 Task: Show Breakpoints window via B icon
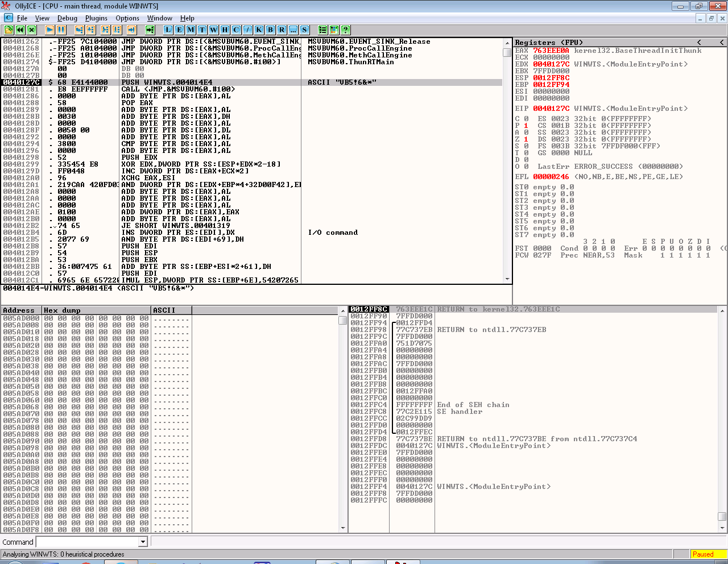coord(270,30)
